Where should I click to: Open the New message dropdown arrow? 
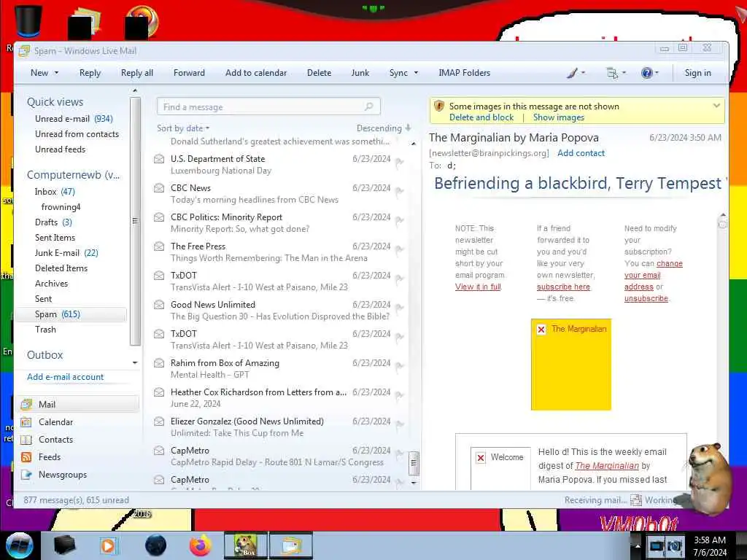point(56,73)
